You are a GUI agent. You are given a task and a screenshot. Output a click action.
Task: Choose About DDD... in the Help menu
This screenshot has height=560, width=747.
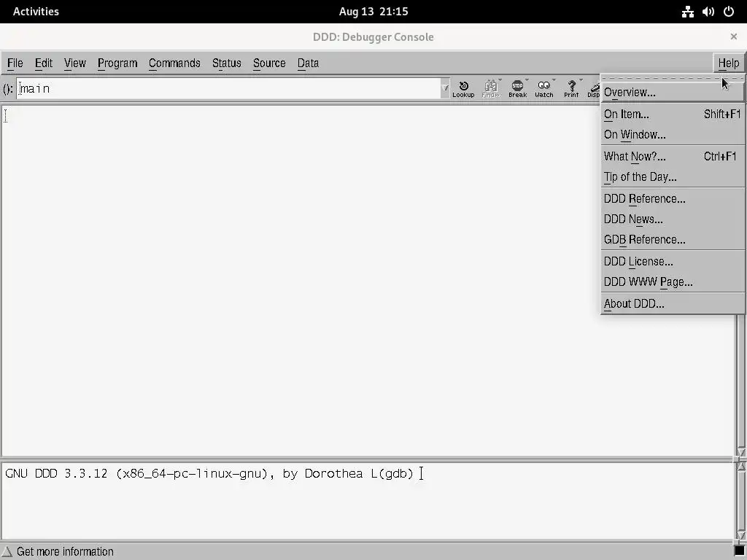point(673,304)
